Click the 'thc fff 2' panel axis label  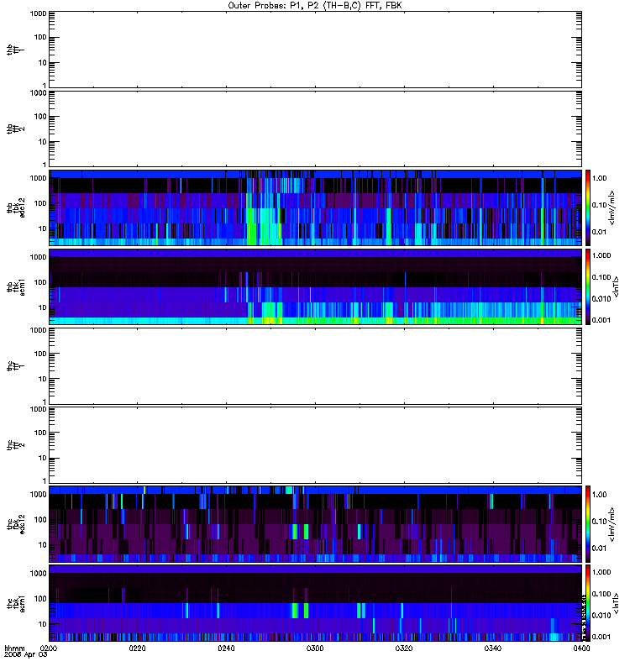coord(15,445)
